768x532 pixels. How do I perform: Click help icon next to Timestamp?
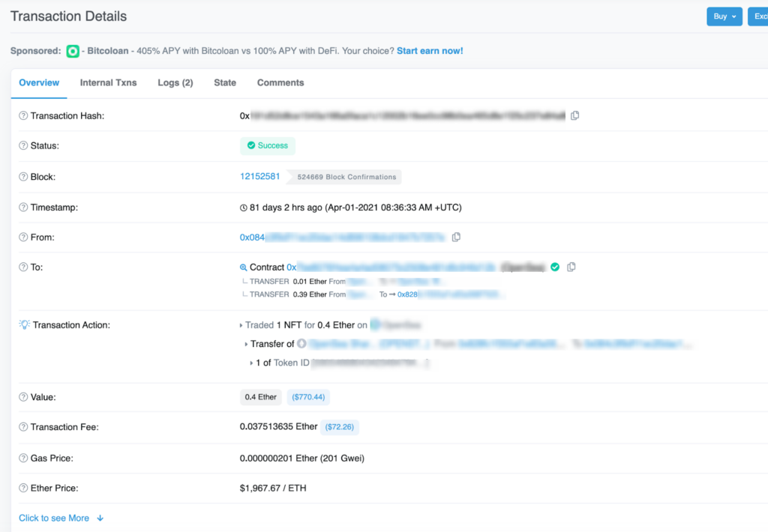coord(23,208)
